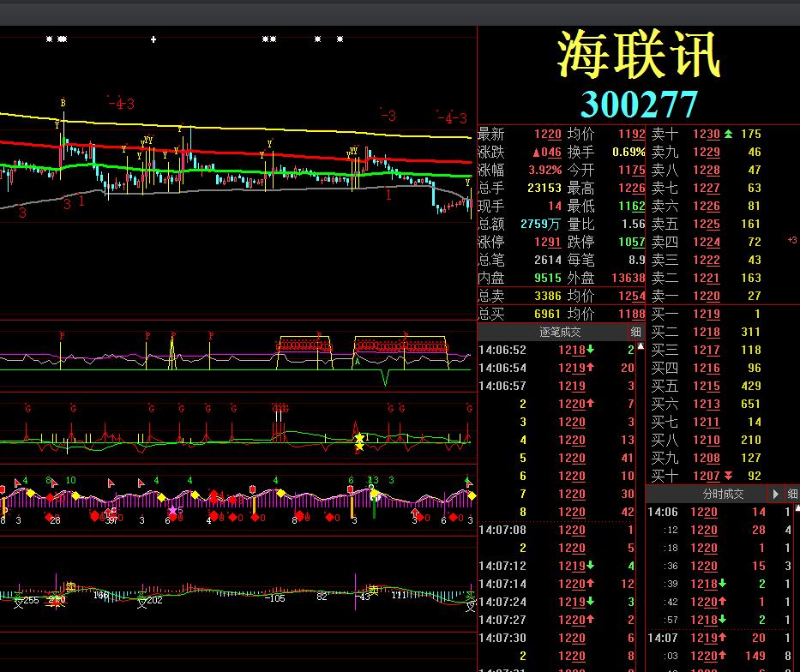The width and height of the screenshot is (800, 672).
Task: Click the 最低 value 1162
Action: point(632,206)
